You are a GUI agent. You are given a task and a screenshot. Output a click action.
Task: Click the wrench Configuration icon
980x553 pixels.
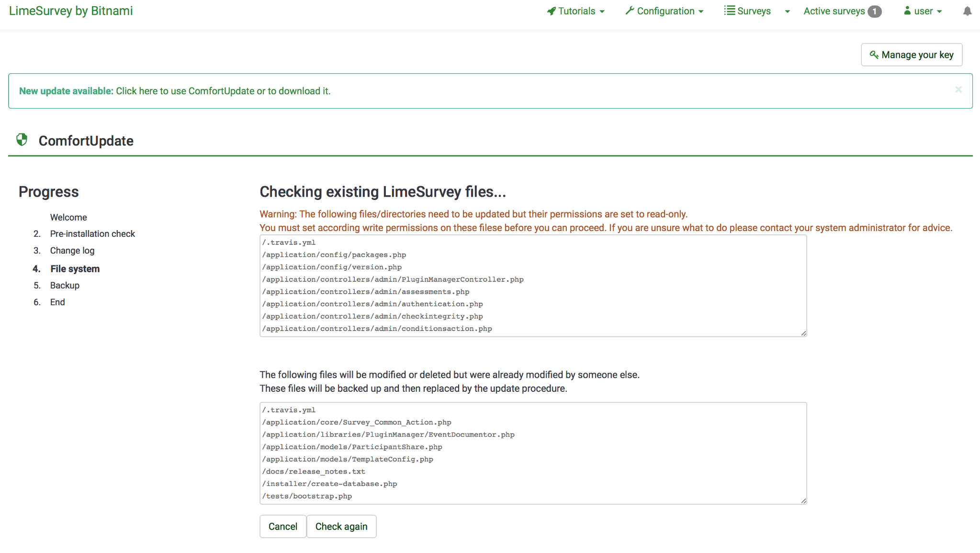(x=630, y=11)
